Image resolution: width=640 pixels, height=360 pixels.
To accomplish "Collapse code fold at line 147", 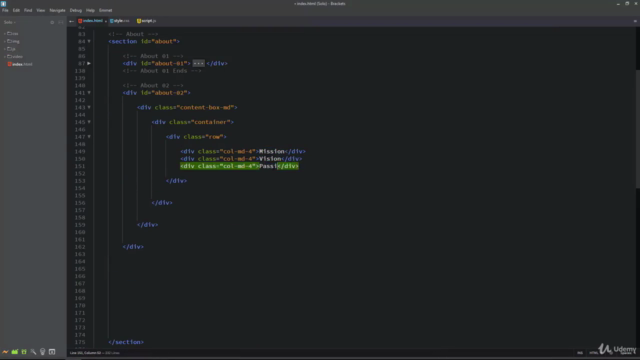I will (89, 137).
